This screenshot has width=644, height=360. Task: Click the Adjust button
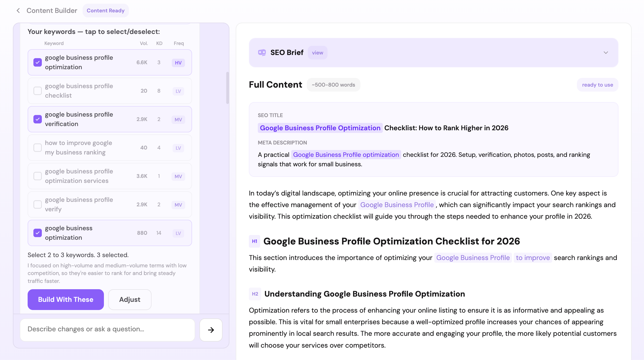pos(130,299)
